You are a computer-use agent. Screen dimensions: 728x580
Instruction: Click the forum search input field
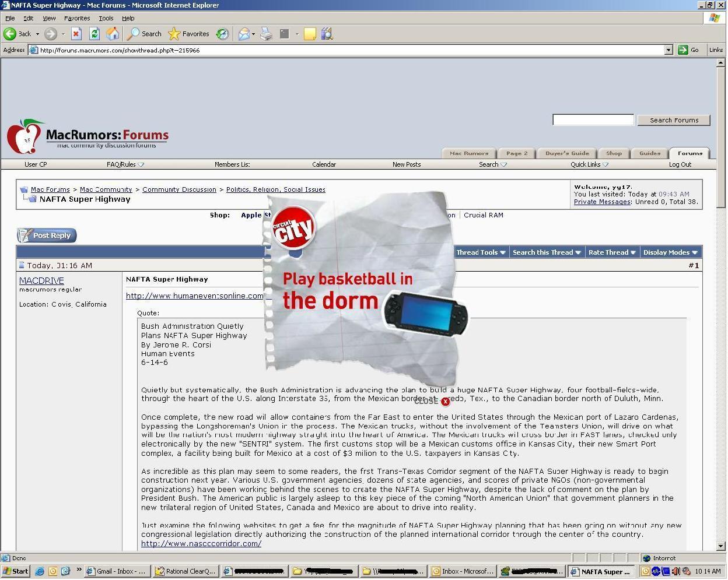tap(593, 120)
